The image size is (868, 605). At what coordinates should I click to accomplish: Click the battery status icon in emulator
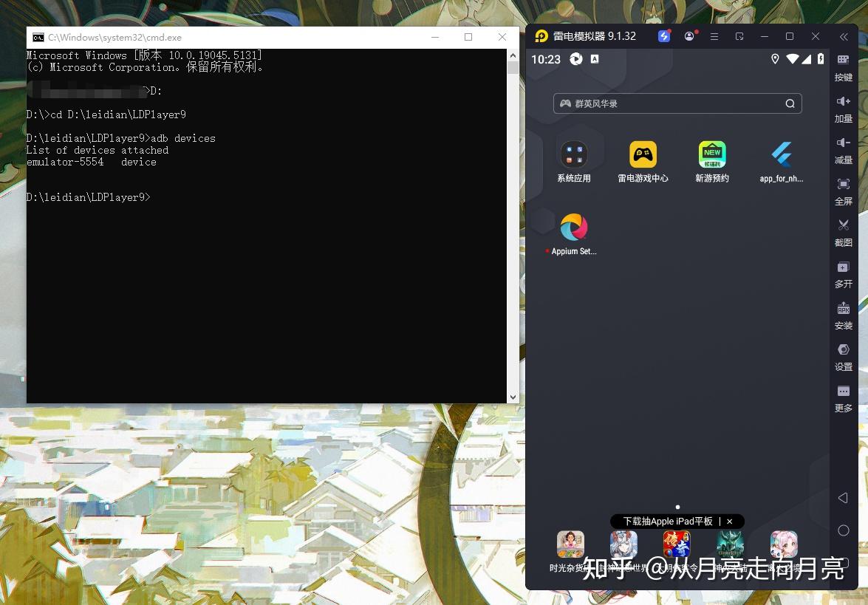click(821, 58)
